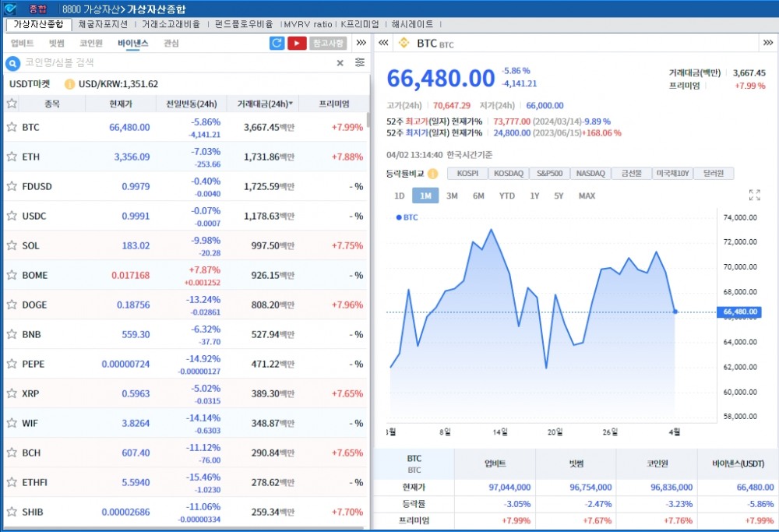
Task: Toggle the favorite star for SOL
Action: (12, 245)
